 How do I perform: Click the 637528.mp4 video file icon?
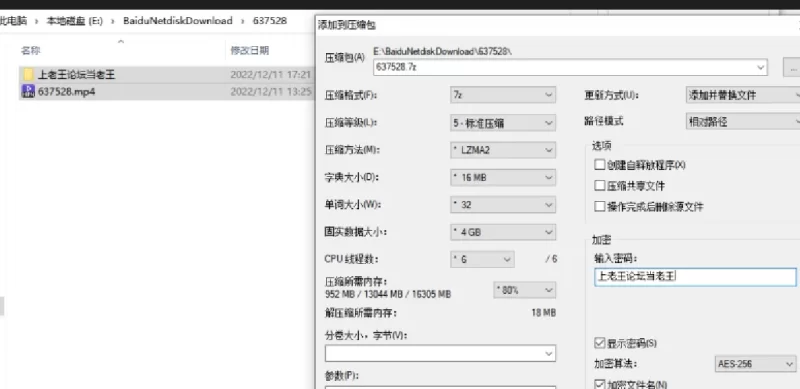29,91
